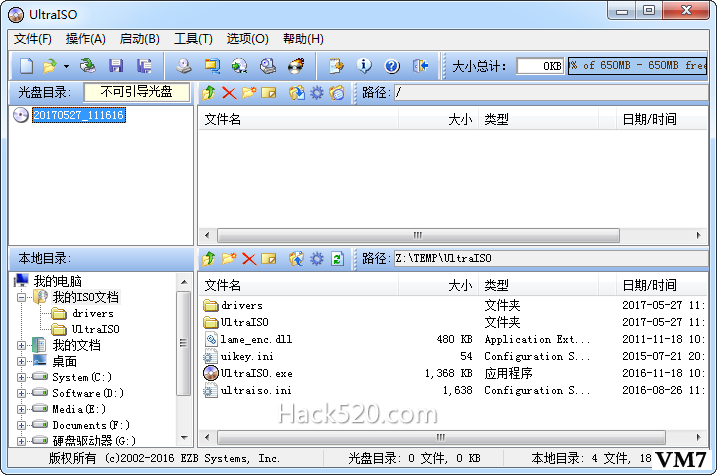Click red X delete in local directory toolbar
Viewport: 717px width, 475px height.
pyautogui.click(x=249, y=259)
